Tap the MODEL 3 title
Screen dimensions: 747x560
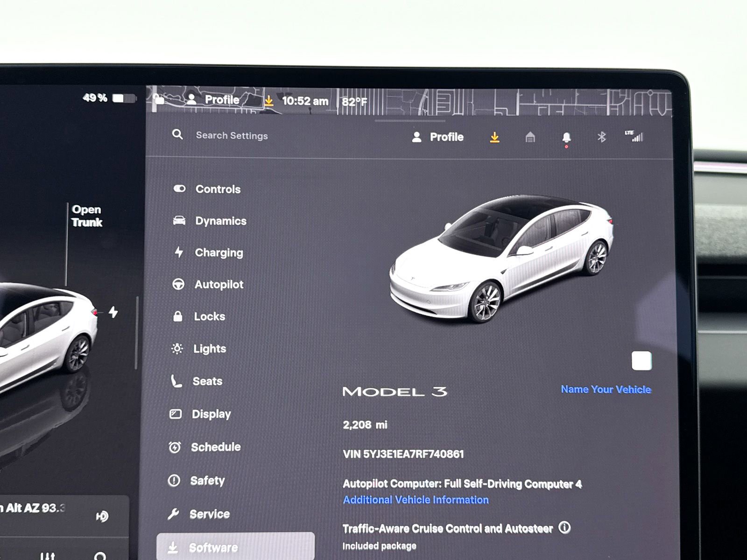pos(395,392)
